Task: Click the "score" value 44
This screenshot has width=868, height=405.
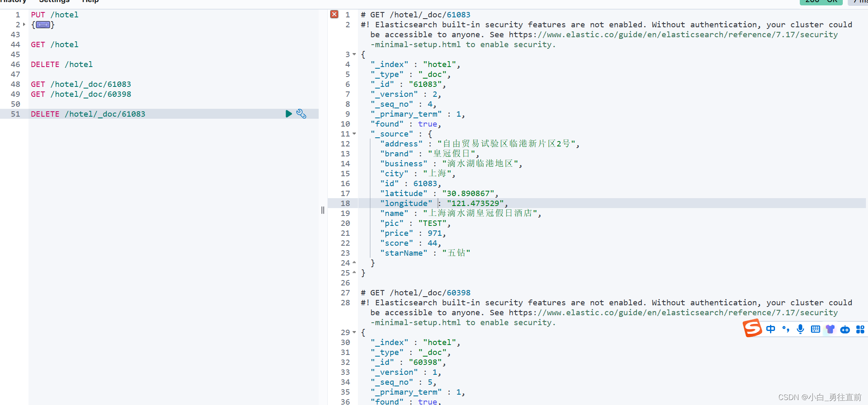Action: click(432, 243)
